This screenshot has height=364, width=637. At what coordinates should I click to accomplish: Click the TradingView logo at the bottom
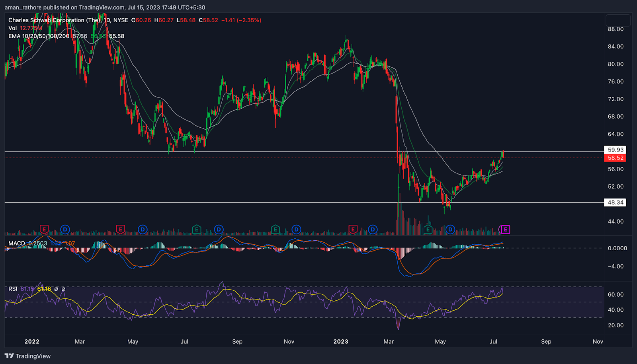(28, 356)
